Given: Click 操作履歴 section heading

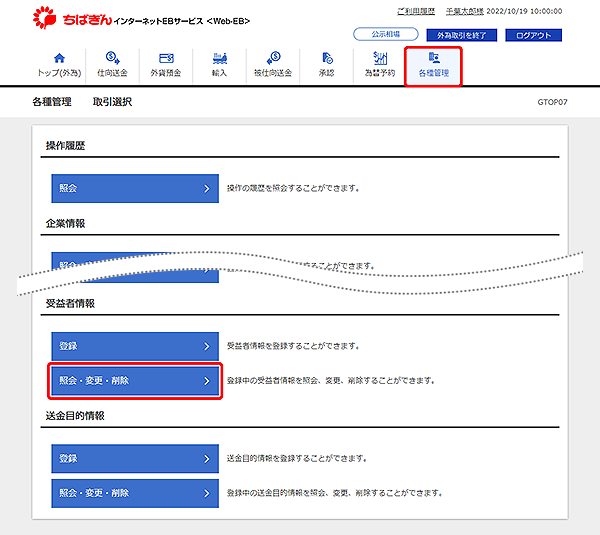Looking at the screenshot, I should (65, 146).
